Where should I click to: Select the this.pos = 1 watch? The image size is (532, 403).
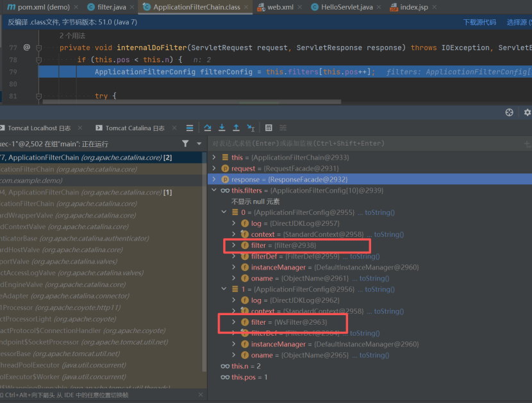tap(244, 377)
